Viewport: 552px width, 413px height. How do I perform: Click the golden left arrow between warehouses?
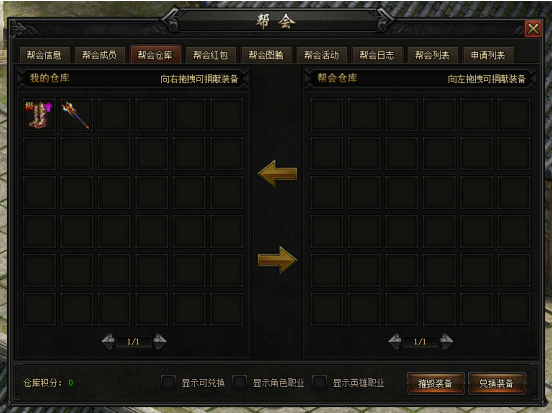pos(277,173)
